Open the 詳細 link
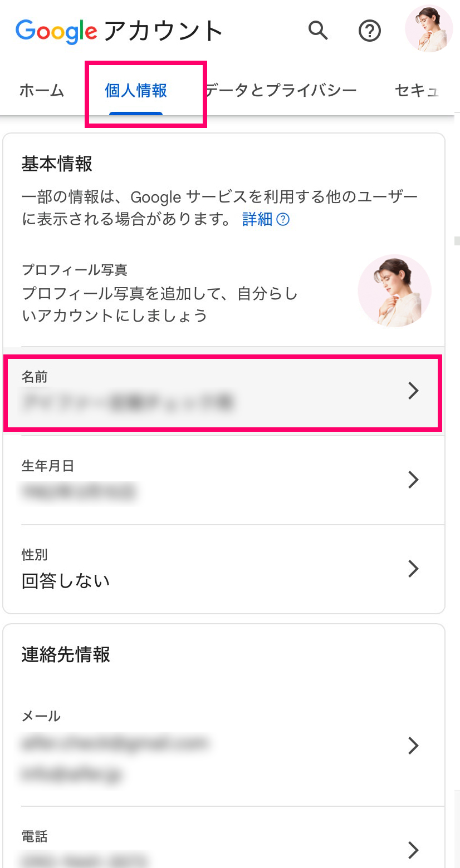Image resolution: width=460 pixels, height=868 pixels. [x=257, y=219]
